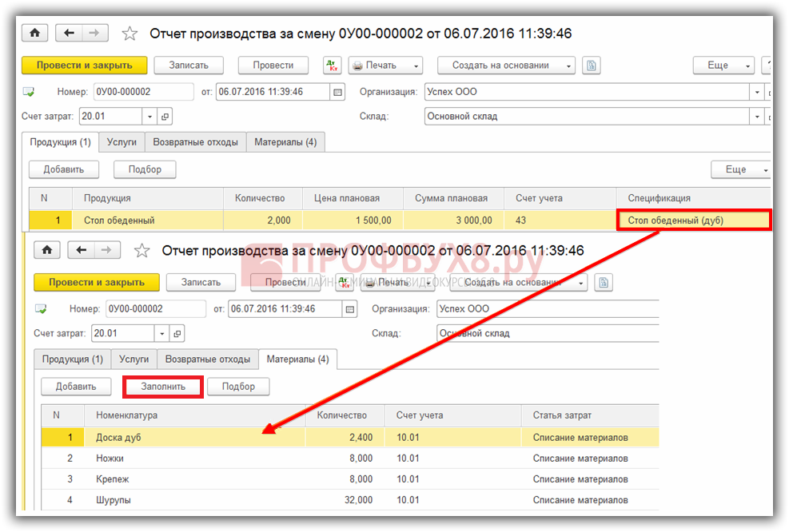Image resolution: width=789 pixels, height=532 pixels.
Task: Expand the Счет затрат dropdown in the lower window
Action: click(x=162, y=334)
